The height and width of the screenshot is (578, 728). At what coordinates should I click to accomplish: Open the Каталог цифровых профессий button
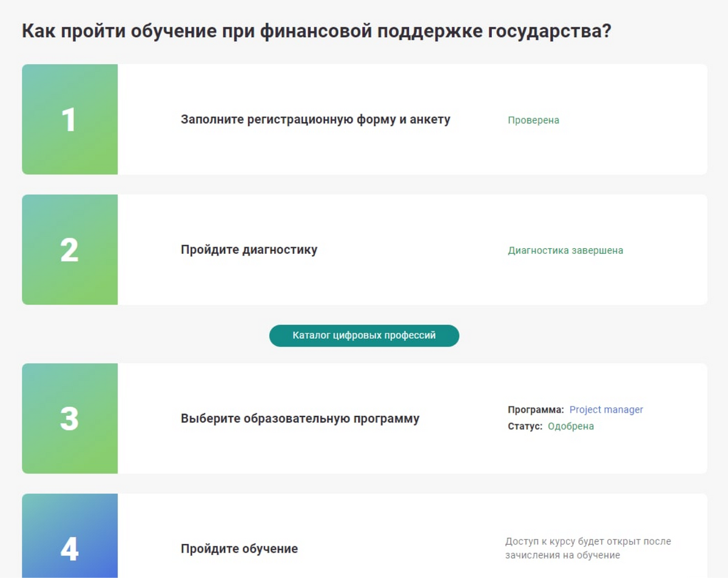point(364,336)
